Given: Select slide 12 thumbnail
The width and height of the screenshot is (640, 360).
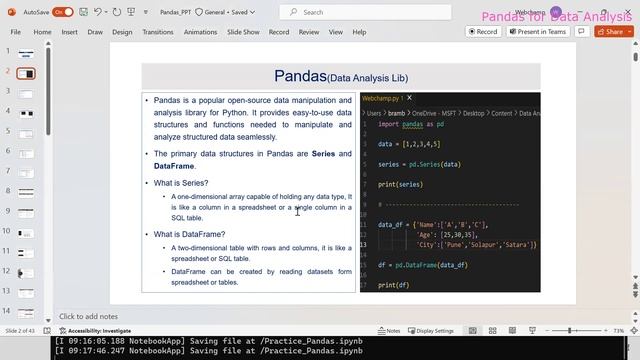Looking at the screenshot, I should (26, 273).
